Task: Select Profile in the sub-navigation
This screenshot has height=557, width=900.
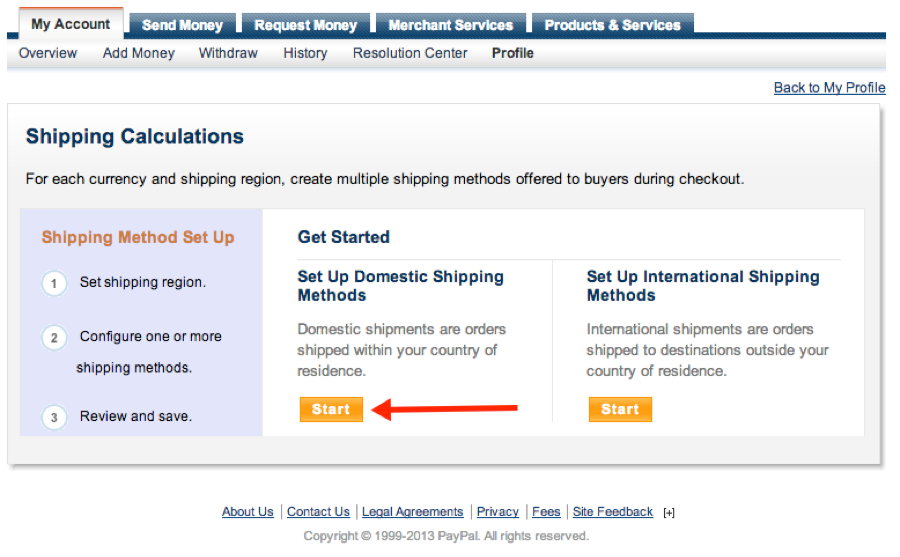Action: [x=513, y=53]
